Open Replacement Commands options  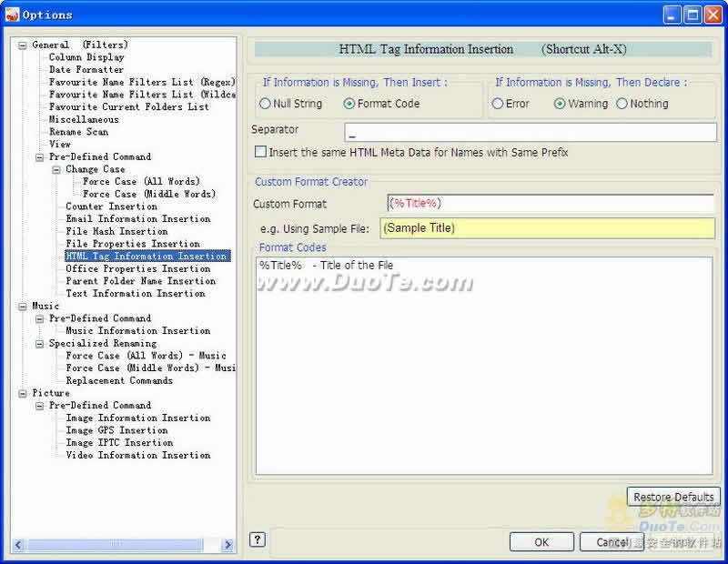click(119, 380)
